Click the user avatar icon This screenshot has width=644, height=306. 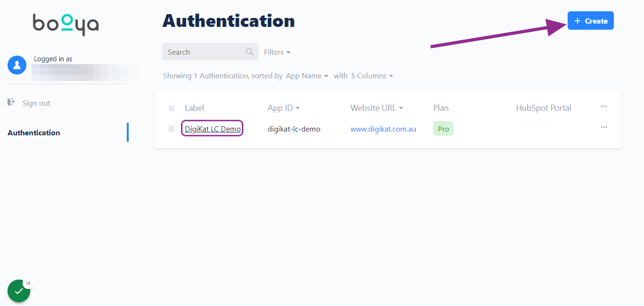(17, 65)
